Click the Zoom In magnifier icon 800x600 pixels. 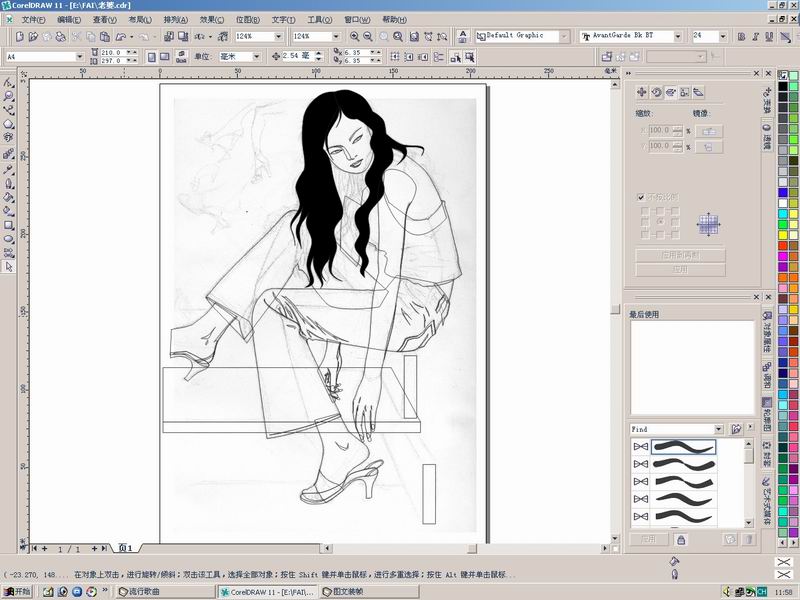[354, 36]
